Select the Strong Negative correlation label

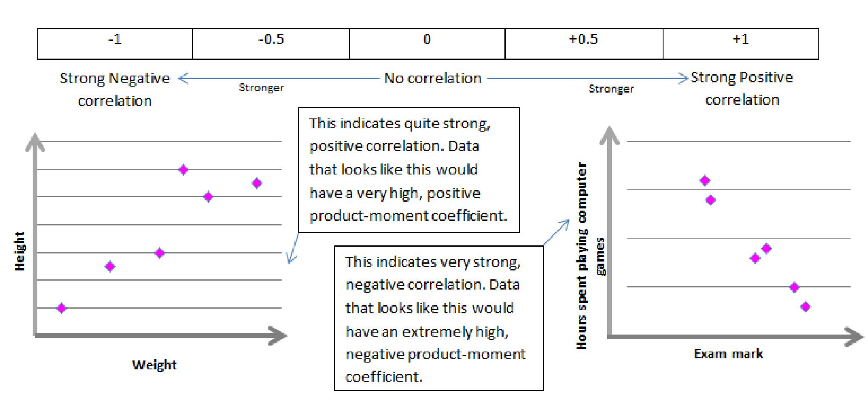(115, 89)
